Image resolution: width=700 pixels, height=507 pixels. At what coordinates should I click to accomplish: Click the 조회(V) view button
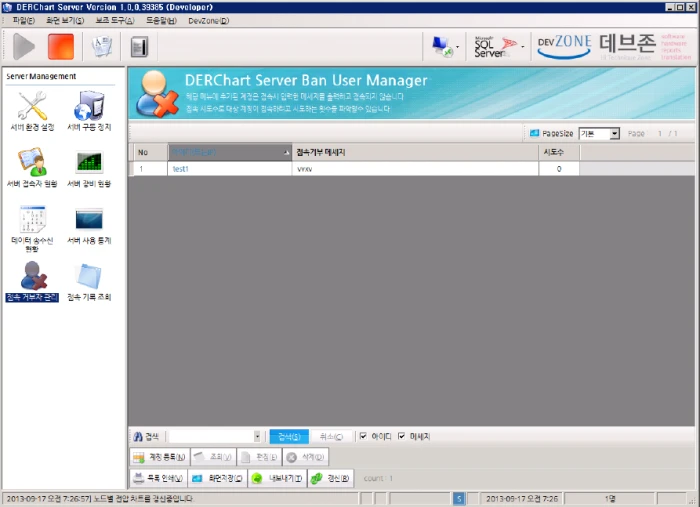(x=213, y=457)
